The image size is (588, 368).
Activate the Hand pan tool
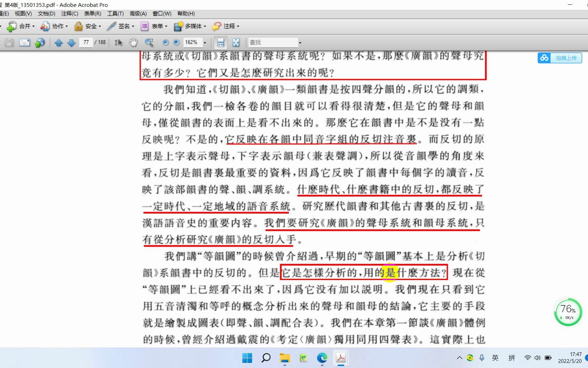[133, 43]
